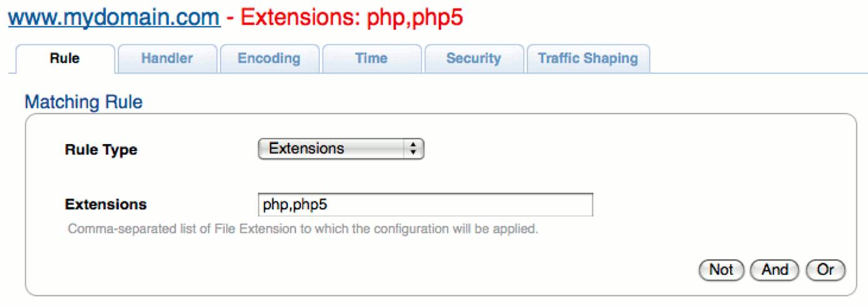The height and width of the screenshot is (307, 868).
Task: Switch to the Security tab
Action: [473, 59]
